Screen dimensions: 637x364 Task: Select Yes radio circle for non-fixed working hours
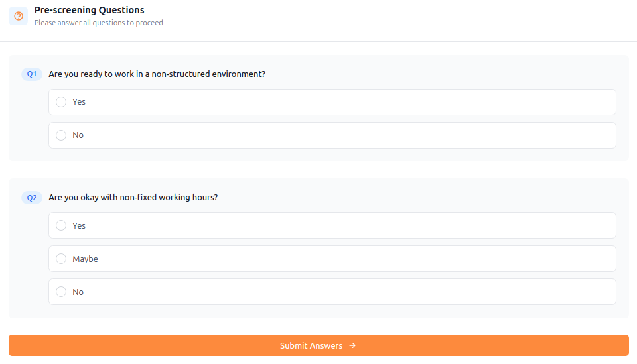click(61, 225)
